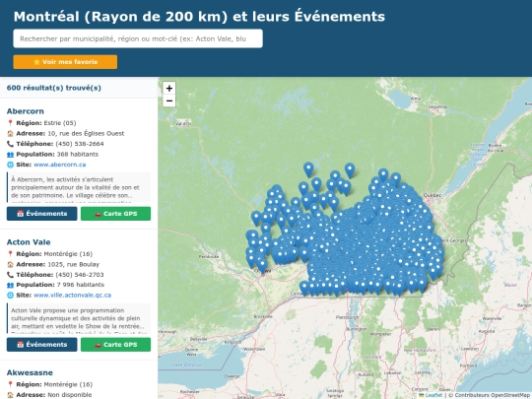Click Abercorn website globe icon
The height and width of the screenshot is (399, 532).
(10, 165)
